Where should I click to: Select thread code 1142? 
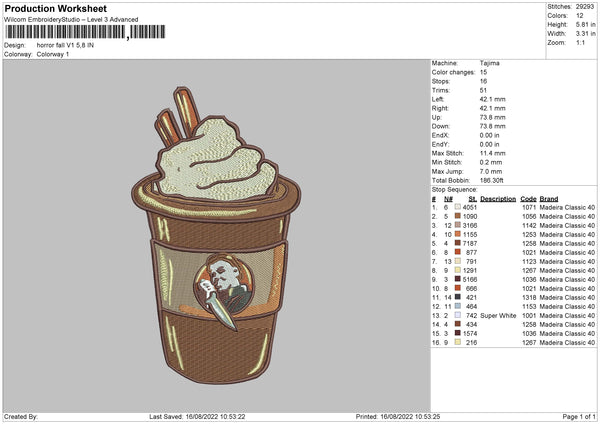click(x=529, y=225)
